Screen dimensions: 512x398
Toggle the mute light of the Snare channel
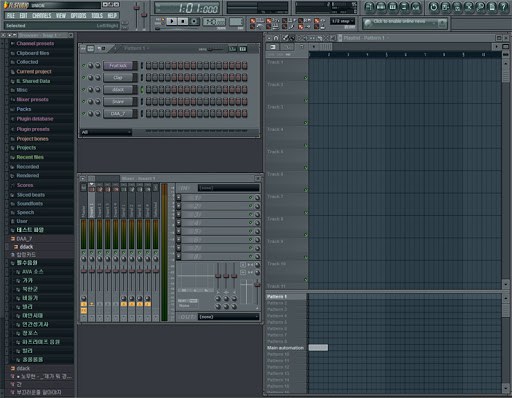(x=84, y=102)
